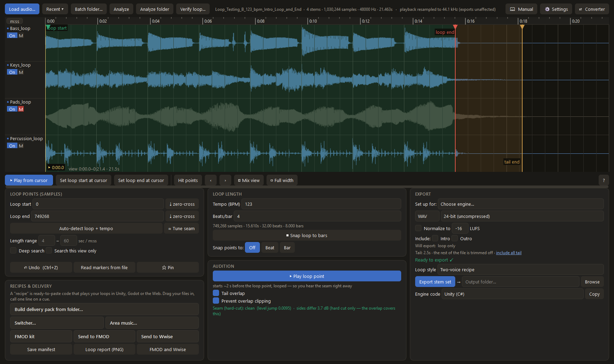Click Batch folder button
Screen dimensions: 614x364
pos(89,9)
